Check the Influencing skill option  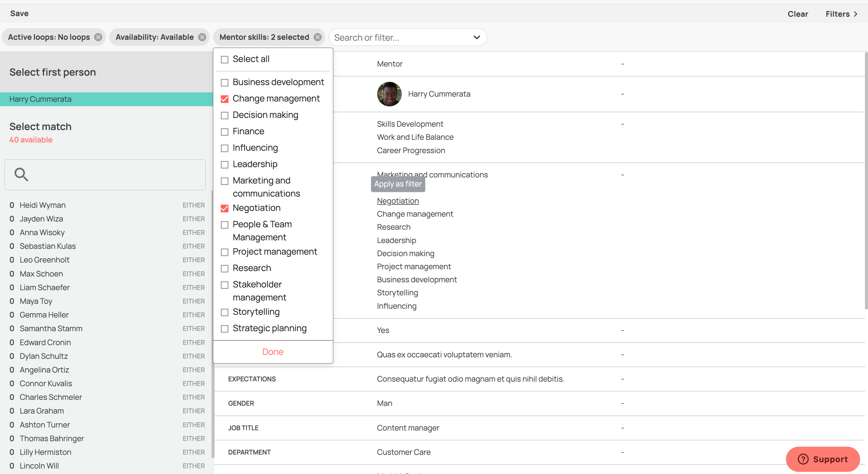(224, 148)
